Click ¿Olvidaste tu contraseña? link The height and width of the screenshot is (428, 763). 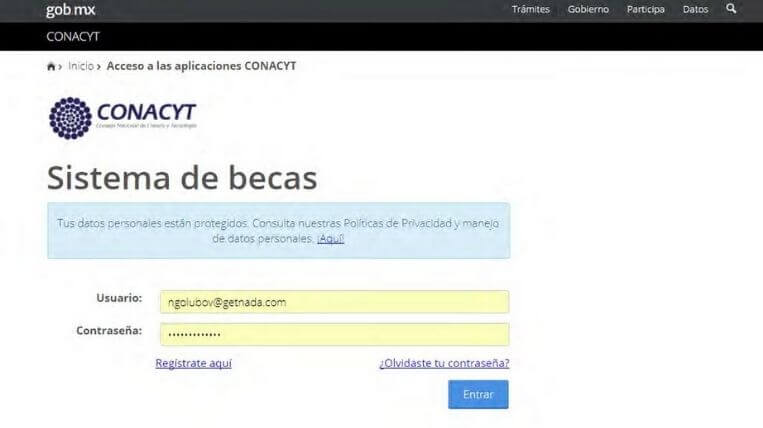pos(444,363)
